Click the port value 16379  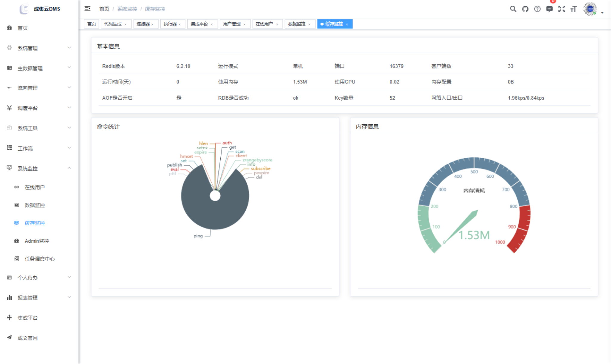(x=396, y=66)
